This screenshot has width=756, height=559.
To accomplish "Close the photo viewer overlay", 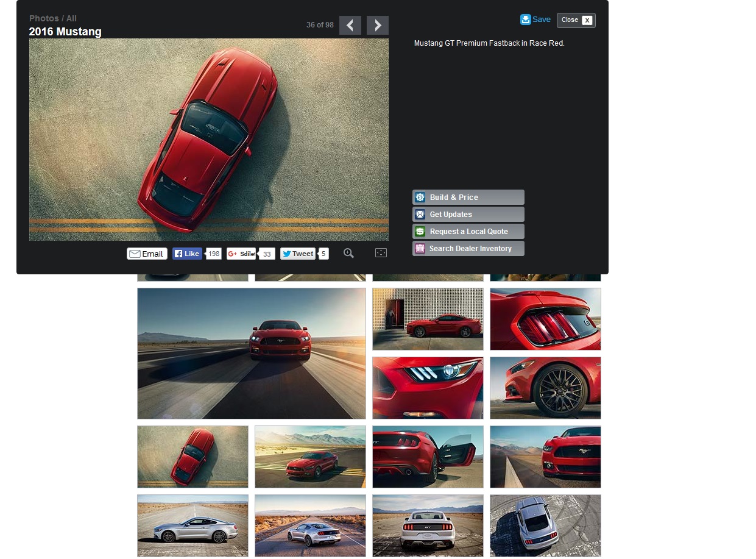I will pos(576,20).
